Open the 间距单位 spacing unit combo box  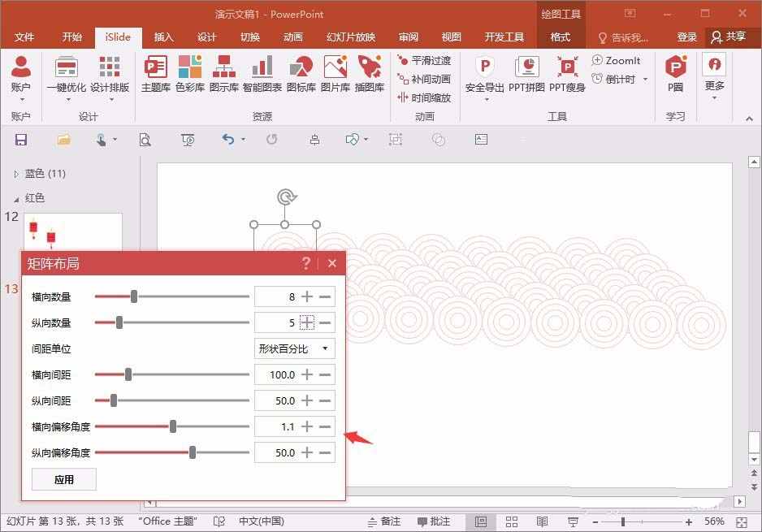pos(294,348)
